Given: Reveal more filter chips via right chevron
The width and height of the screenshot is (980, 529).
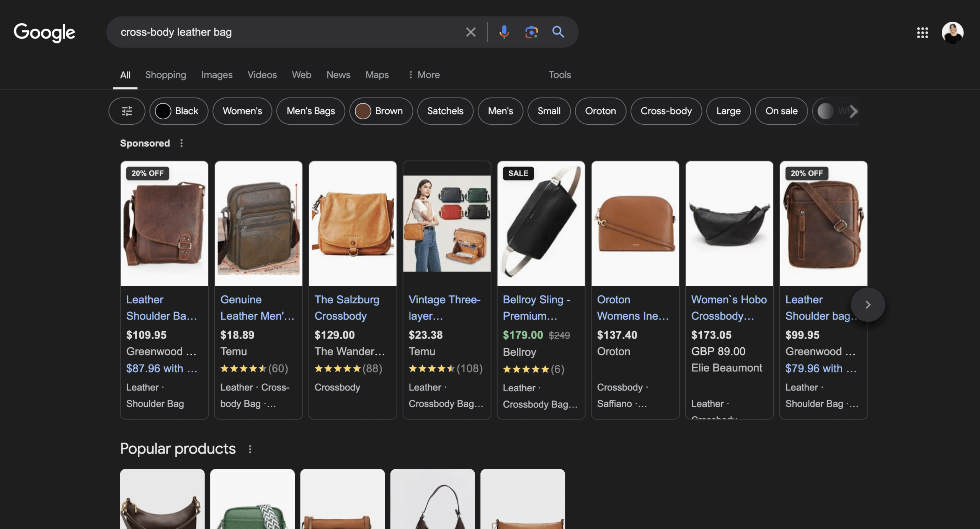Looking at the screenshot, I should (853, 111).
